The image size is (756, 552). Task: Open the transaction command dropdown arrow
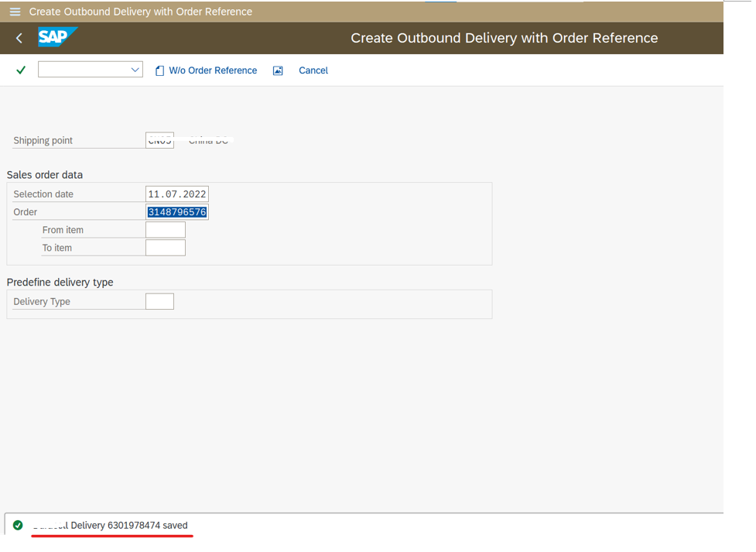[135, 70]
